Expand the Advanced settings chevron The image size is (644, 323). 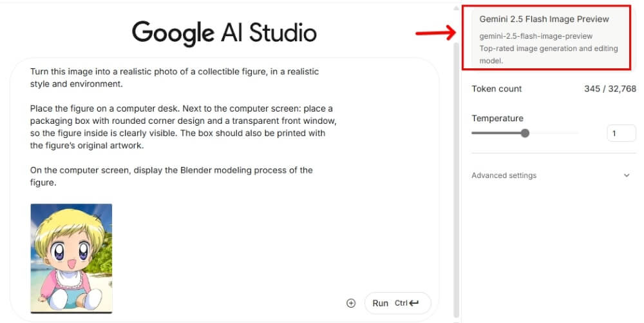(627, 175)
